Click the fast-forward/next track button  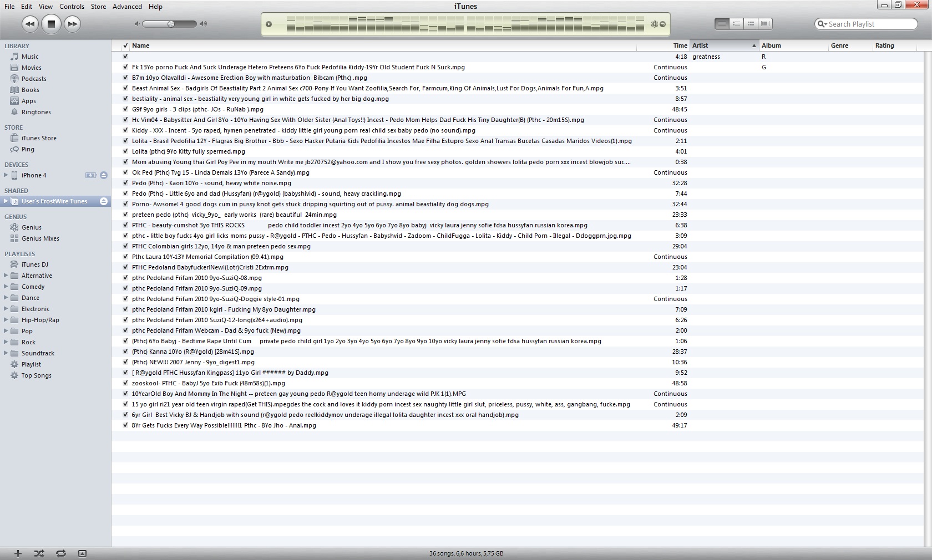[72, 24]
